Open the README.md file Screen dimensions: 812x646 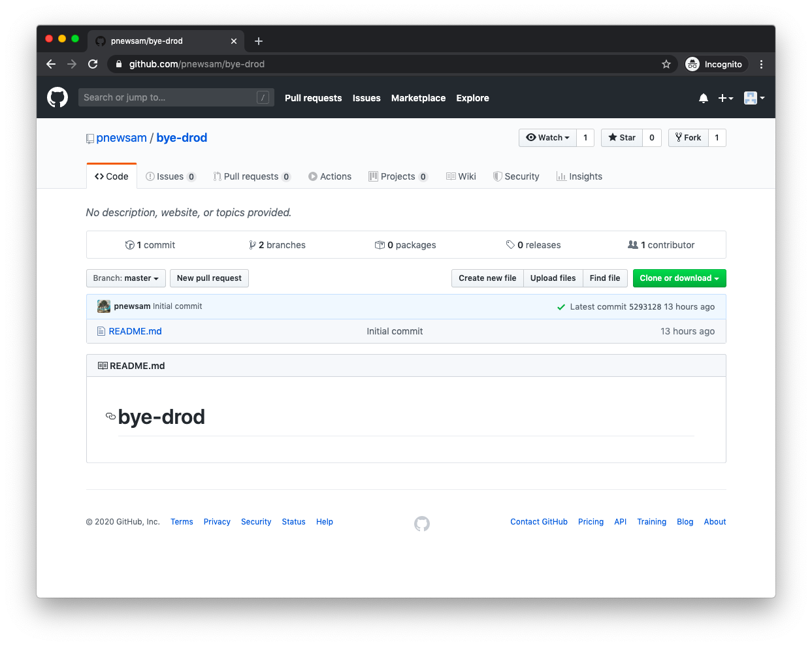click(135, 331)
